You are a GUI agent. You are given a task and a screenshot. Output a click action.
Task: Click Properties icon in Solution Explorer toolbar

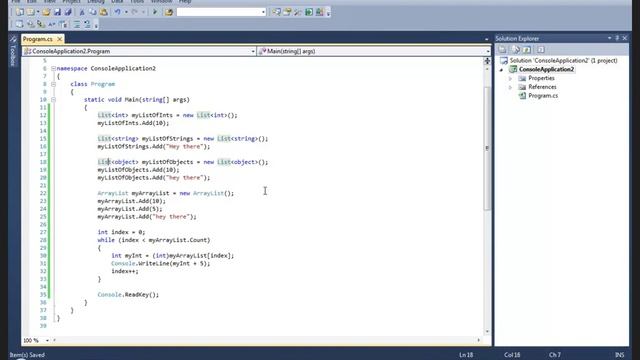pos(502,49)
